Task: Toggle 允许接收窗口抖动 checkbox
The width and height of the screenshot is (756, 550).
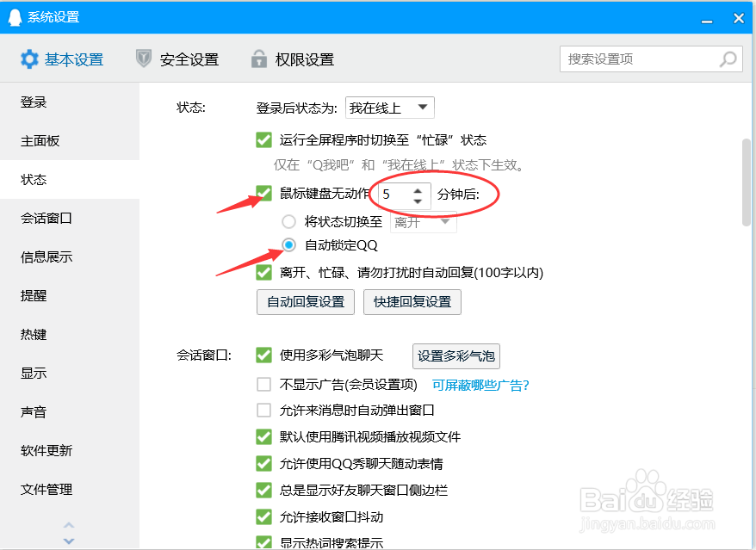Action: (x=263, y=517)
